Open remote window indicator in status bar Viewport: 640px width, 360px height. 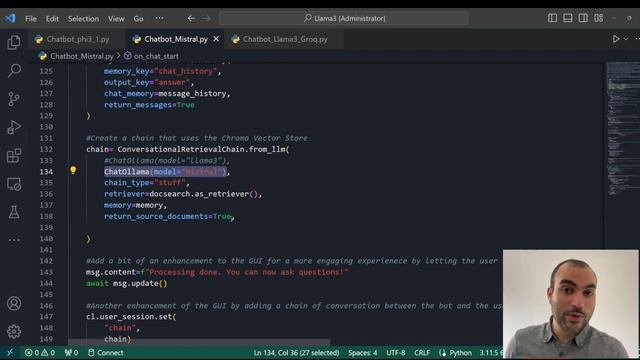pyautogui.click(x=10, y=353)
